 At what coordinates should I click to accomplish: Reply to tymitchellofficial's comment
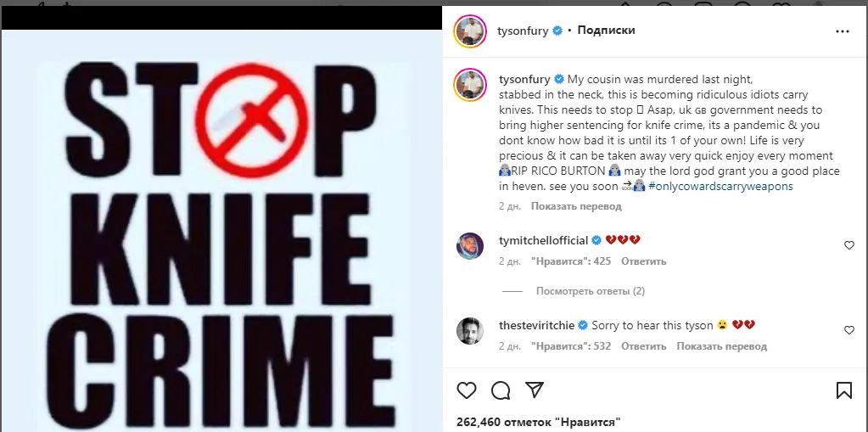click(643, 261)
